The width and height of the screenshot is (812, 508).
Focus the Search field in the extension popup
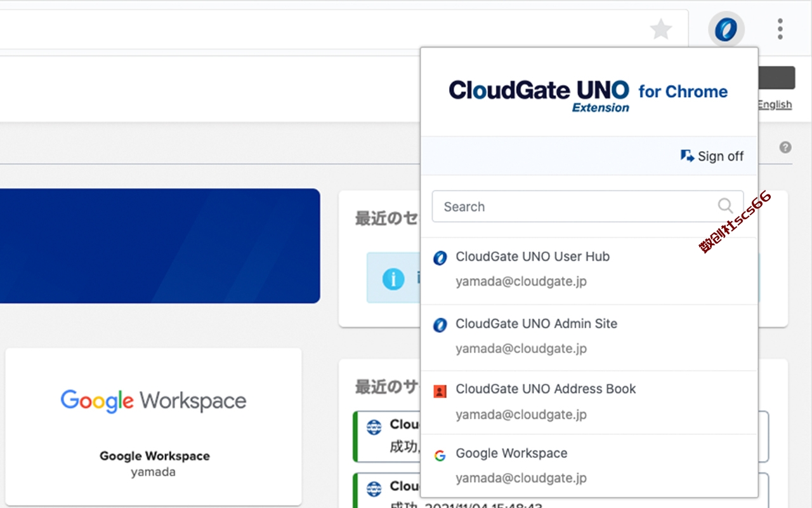(x=587, y=206)
